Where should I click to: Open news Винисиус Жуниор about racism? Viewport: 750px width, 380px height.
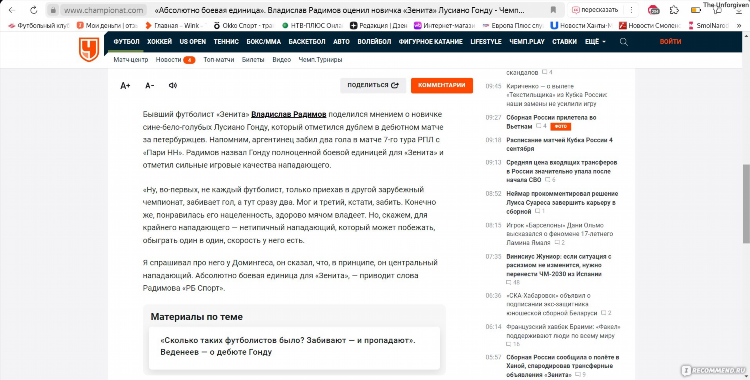click(x=558, y=265)
